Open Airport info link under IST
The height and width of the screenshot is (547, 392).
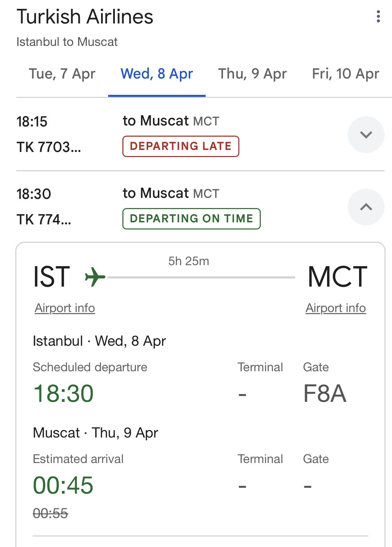click(x=65, y=308)
